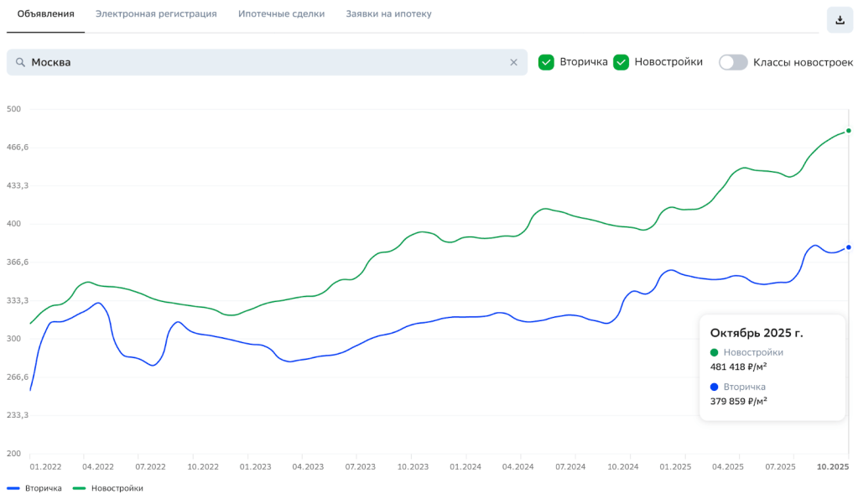Click green Новостройки dot in tooltip
Image resolution: width=858 pixels, height=504 pixels.
(714, 352)
